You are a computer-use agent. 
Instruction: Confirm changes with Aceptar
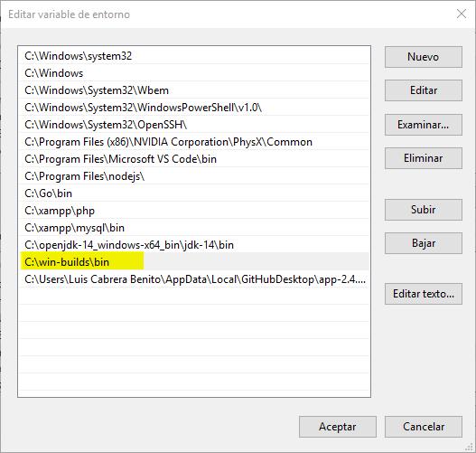(x=337, y=427)
